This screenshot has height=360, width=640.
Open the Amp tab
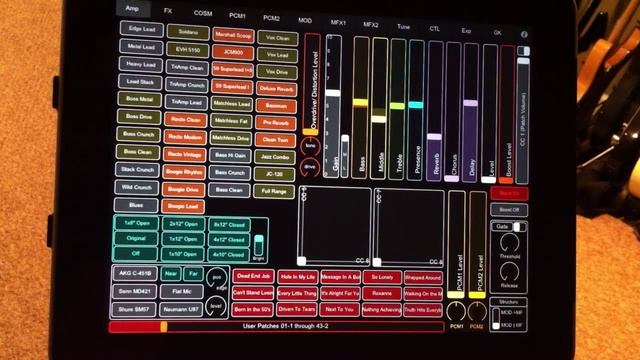tap(132, 8)
